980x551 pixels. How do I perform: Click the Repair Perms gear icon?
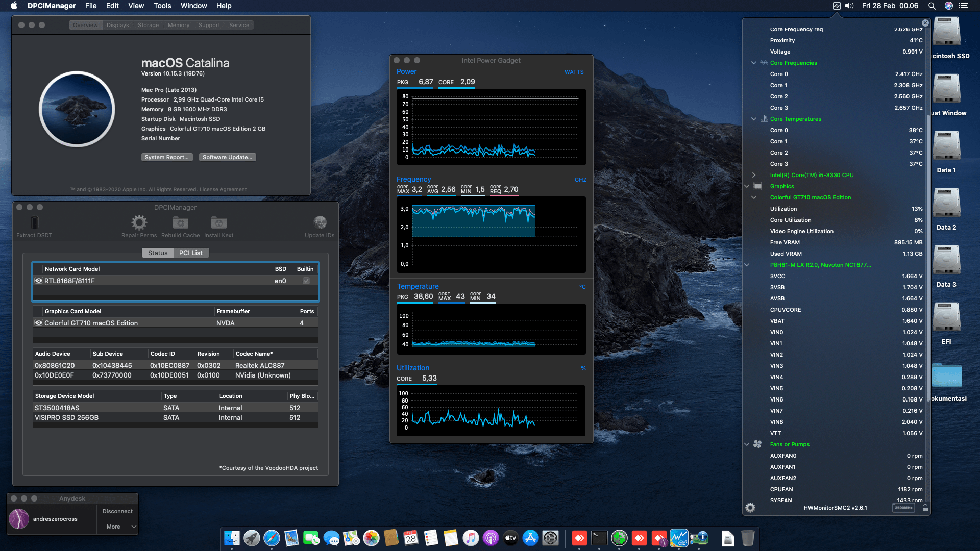point(139,222)
